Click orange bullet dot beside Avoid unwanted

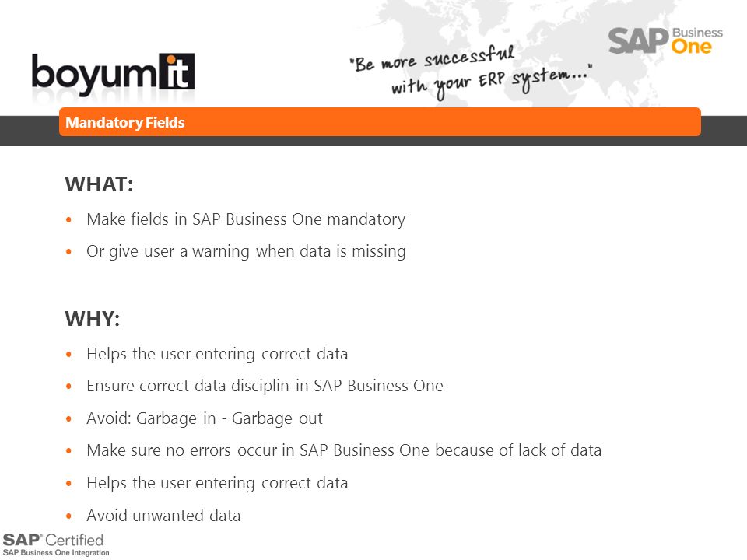point(69,516)
